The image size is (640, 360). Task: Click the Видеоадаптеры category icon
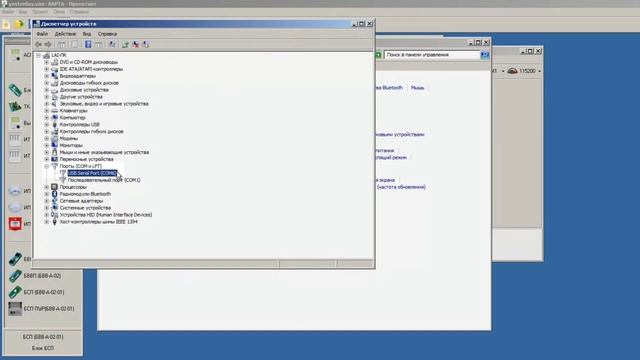(x=54, y=76)
